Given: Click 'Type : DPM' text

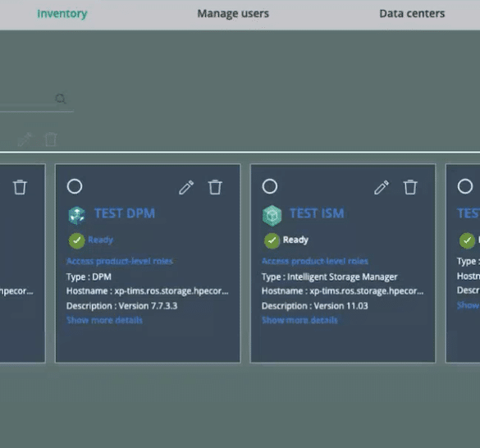Looking at the screenshot, I should coord(89,277).
